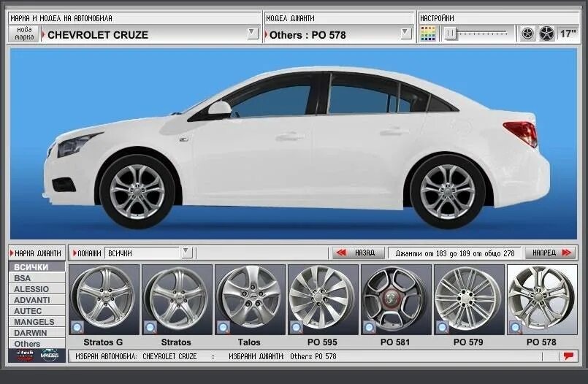Open the Chevrolet Cruze car model dropdown

253,34
